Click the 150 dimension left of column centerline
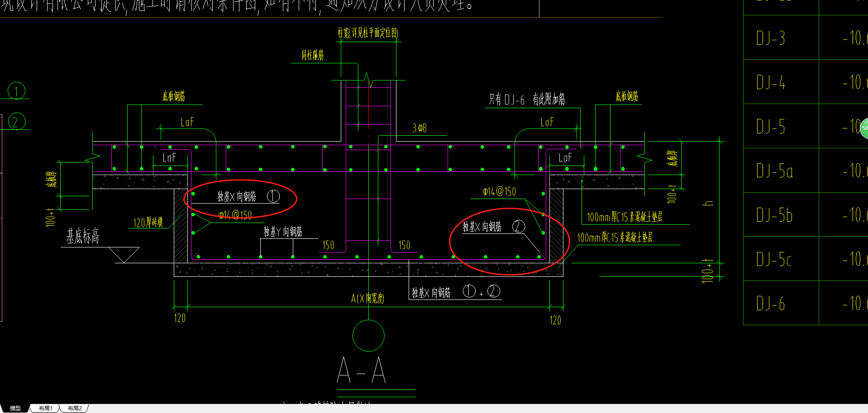The width and height of the screenshot is (868, 413). 328,245
